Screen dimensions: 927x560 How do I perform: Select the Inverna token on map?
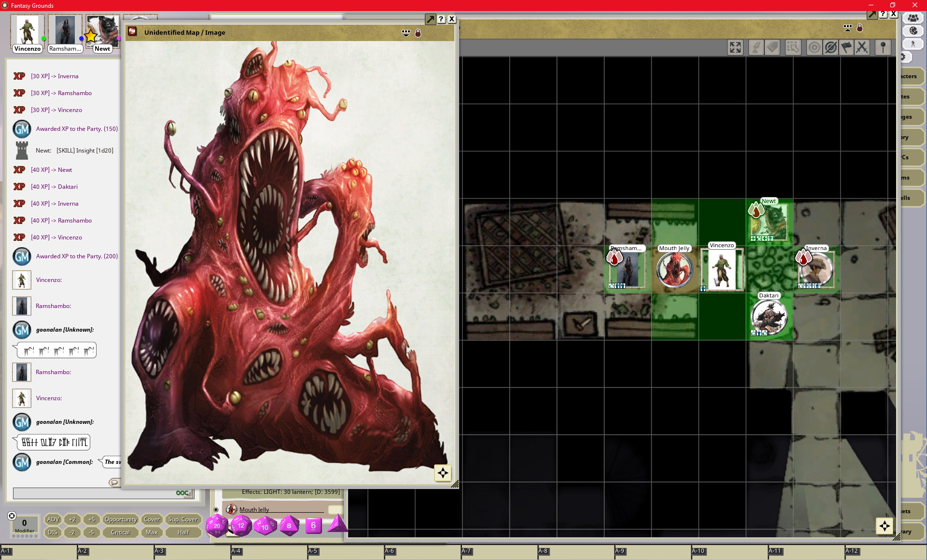click(816, 269)
